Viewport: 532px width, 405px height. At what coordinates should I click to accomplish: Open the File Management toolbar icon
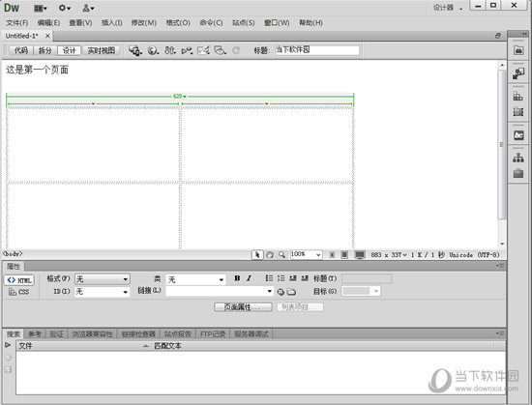169,50
